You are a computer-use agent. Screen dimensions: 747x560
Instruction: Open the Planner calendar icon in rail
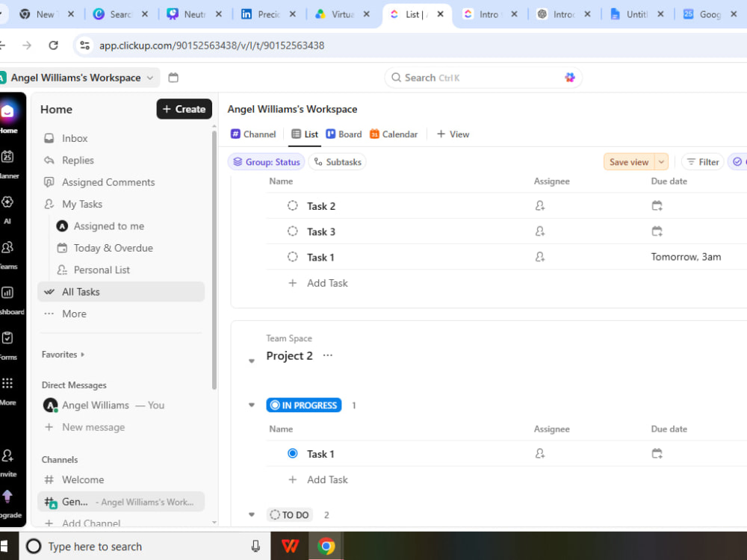coord(7,157)
